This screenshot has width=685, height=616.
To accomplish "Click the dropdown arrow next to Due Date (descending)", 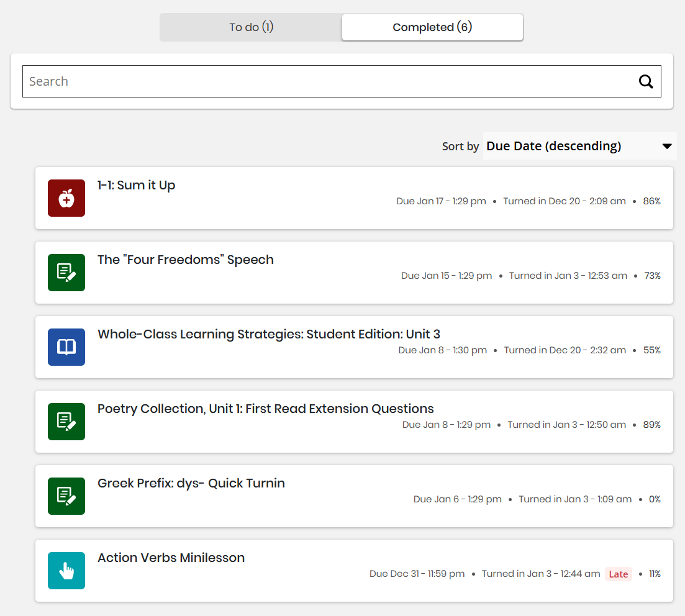I will pos(666,146).
